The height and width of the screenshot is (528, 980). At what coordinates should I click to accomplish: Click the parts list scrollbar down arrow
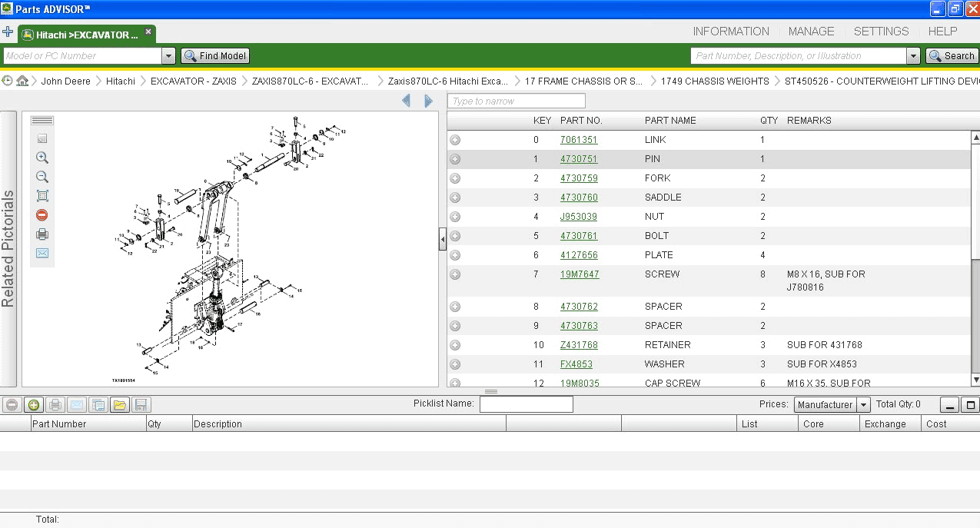click(x=975, y=380)
